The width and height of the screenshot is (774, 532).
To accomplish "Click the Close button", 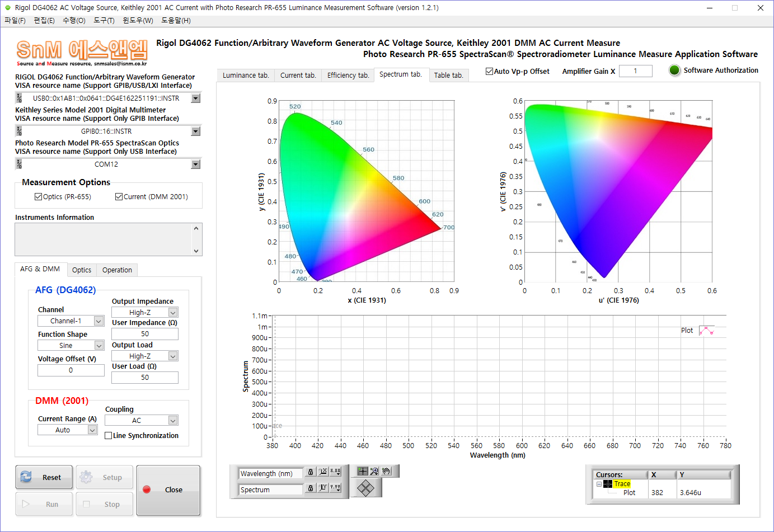I will [x=168, y=490].
